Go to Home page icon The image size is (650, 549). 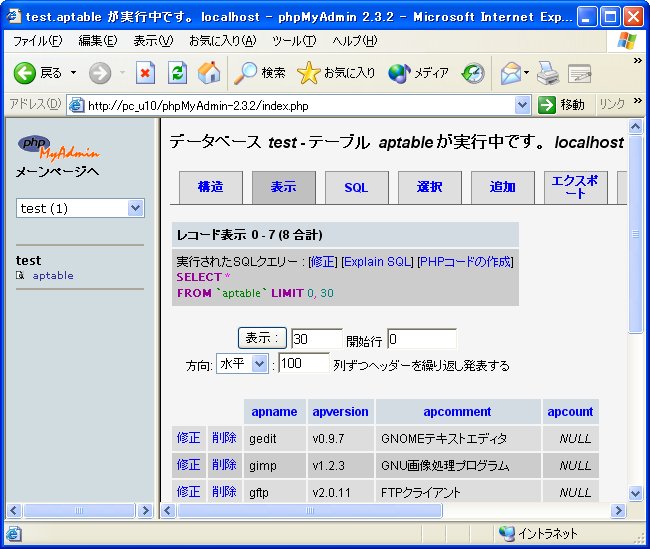209,73
